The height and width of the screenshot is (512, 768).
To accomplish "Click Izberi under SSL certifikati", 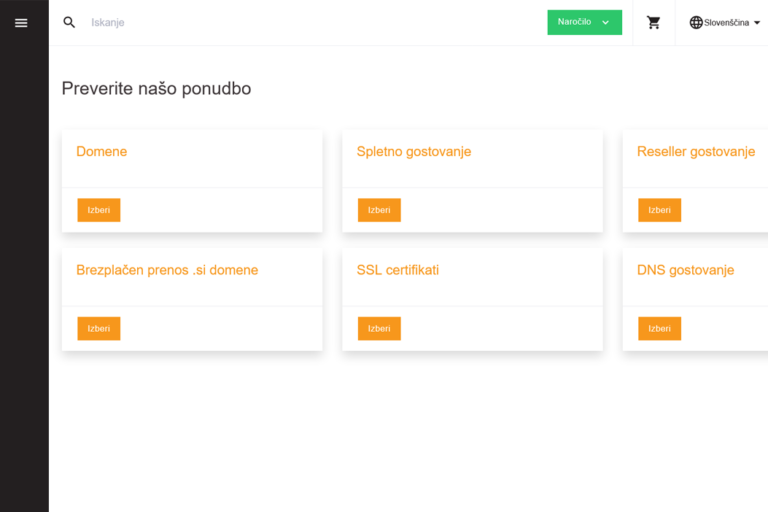I will 379,328.
